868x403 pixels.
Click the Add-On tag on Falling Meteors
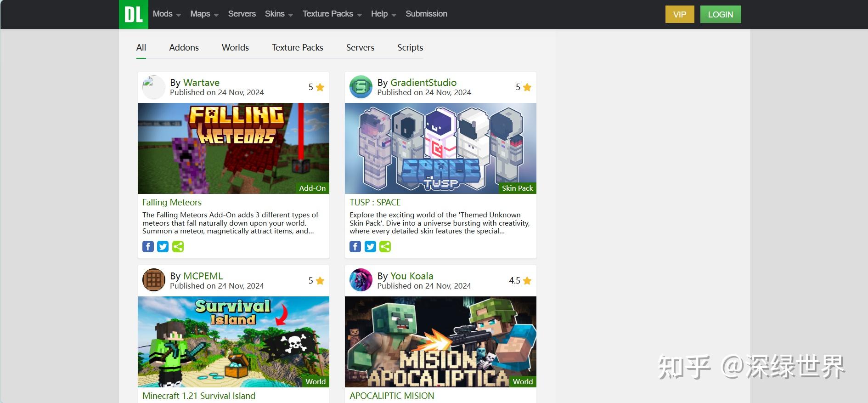pyautogui.click(x=312, y=188)
